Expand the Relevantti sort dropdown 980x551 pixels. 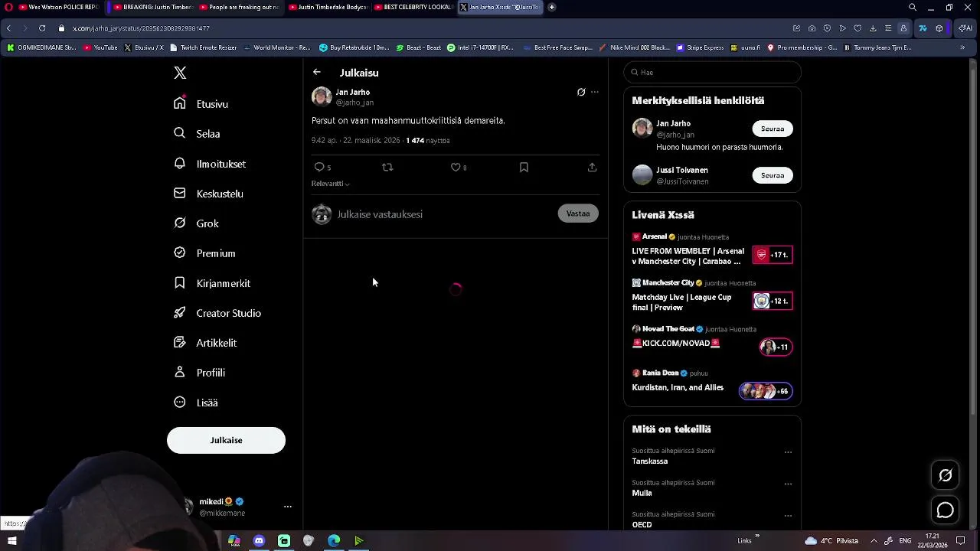[x=331, y=184]
